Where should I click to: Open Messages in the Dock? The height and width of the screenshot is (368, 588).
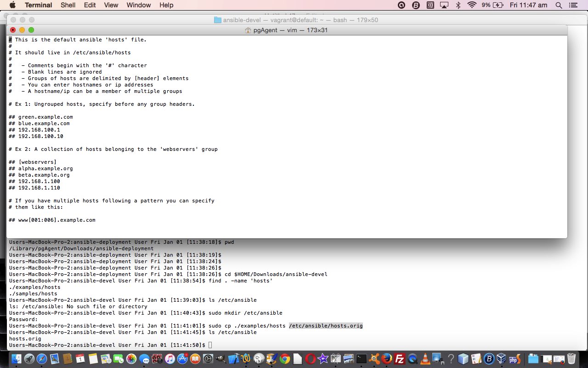(x=145, y=359)
